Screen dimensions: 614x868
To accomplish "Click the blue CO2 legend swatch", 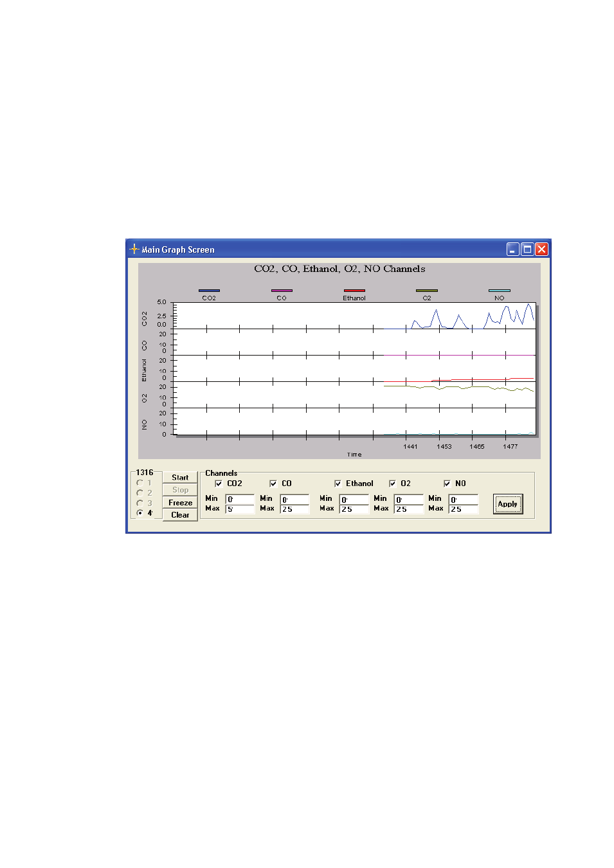I will [x=209, y=291].
